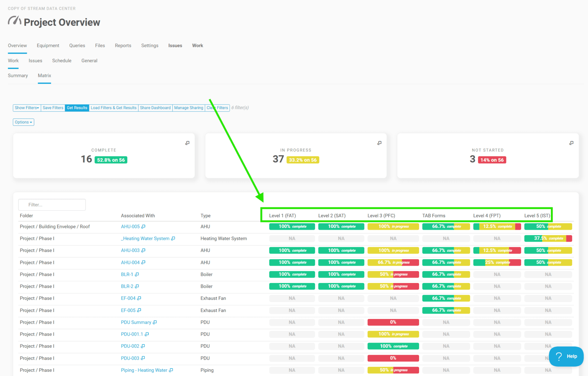
Task: Click the Folder column header
Action: [x=26, y=216]
